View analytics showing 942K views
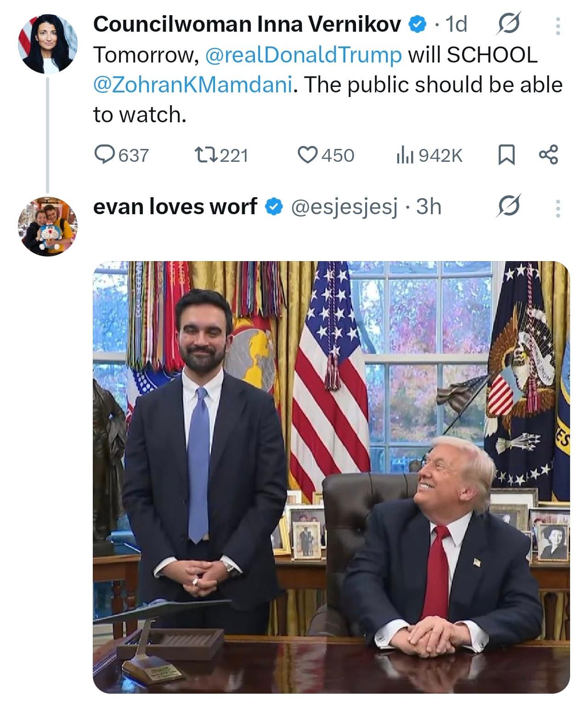Viewport: 588px width, 707px height. point(429,155)
